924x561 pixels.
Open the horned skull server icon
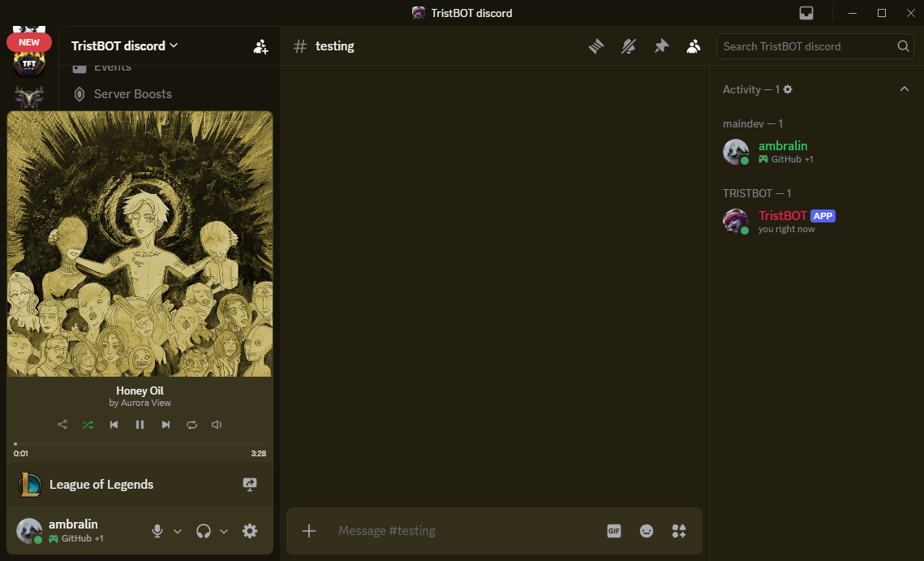click(29, 98)
